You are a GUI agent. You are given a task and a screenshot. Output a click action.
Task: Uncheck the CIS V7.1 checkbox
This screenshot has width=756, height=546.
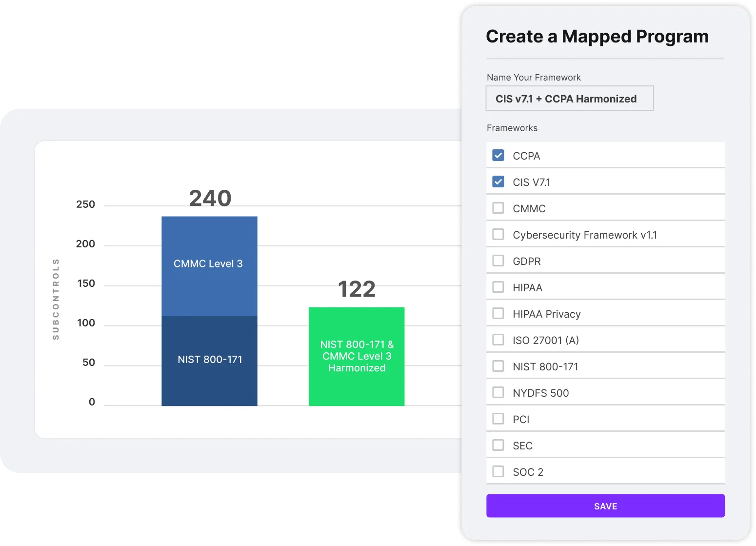[498, 182]
